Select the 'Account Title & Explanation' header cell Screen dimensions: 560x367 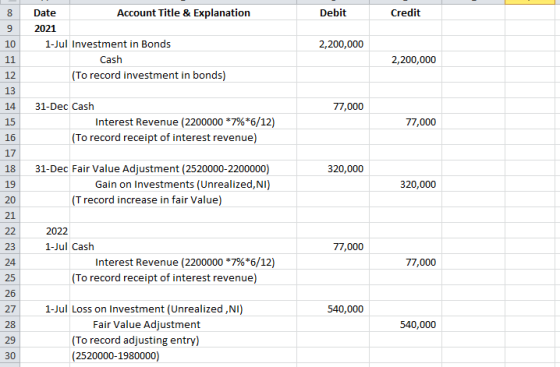tap(183, 13)
